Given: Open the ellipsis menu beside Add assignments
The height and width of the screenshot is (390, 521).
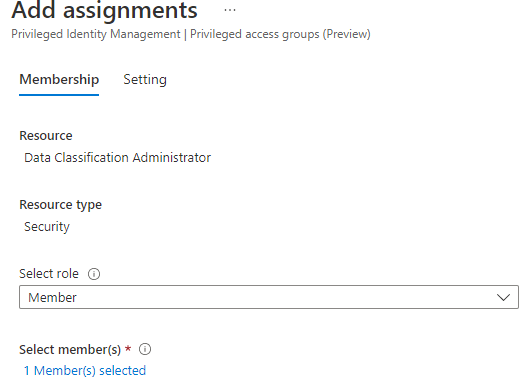Looking at the screenshot, I should coord(230,10).
